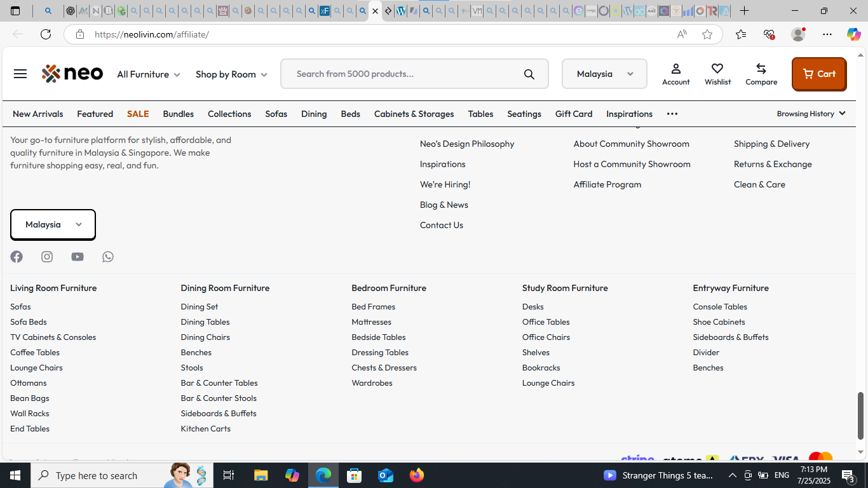Select the Featured menu item
The height and width of the screenshot is (488, 868).
[x=95, y=114]
